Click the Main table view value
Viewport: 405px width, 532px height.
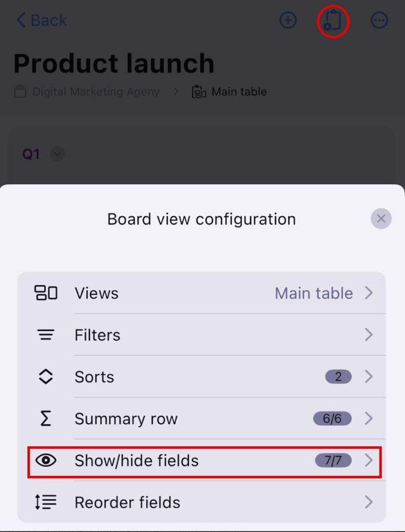[x=314, y=293]
